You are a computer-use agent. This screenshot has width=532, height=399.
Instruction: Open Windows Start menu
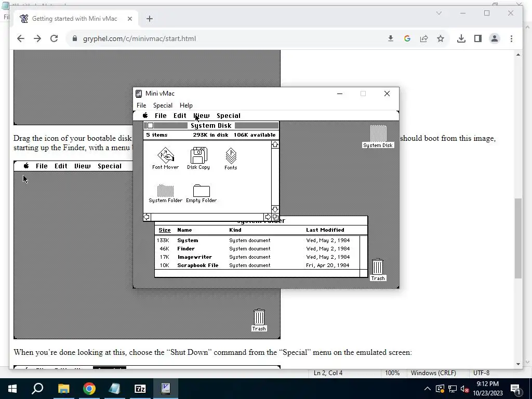[12, 389]
